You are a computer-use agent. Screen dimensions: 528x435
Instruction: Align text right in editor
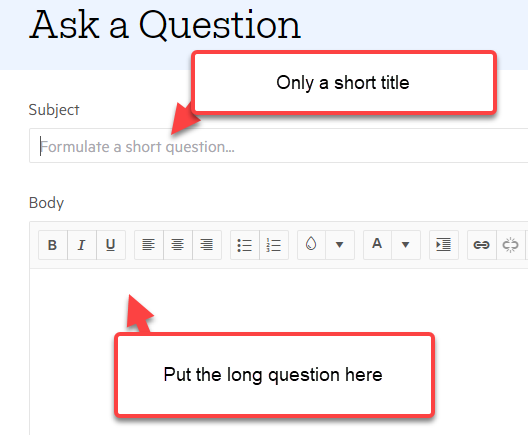tap(207, 245)
